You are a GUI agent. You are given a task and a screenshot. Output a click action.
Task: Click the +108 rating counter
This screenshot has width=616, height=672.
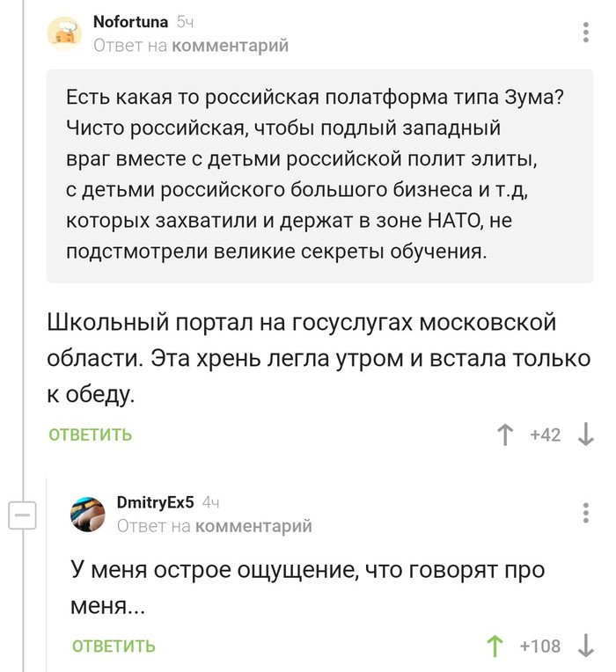tap(540, 646)
